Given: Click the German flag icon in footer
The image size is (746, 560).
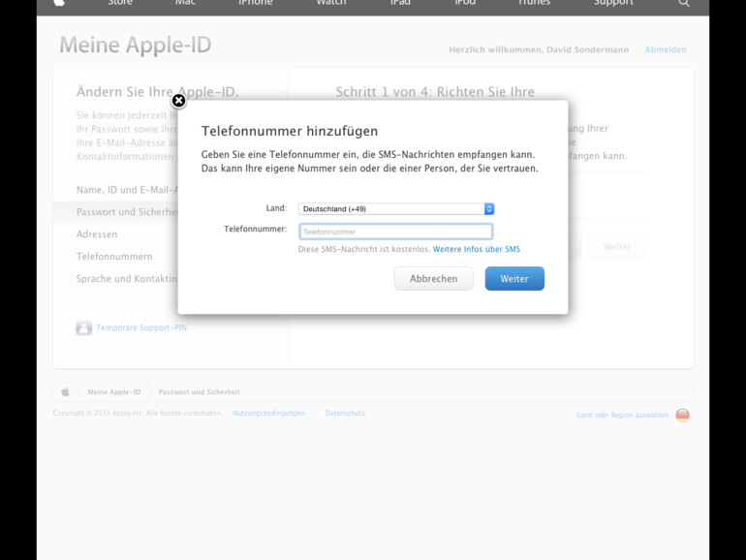Looking at the screenshot, I should [682, 415].
